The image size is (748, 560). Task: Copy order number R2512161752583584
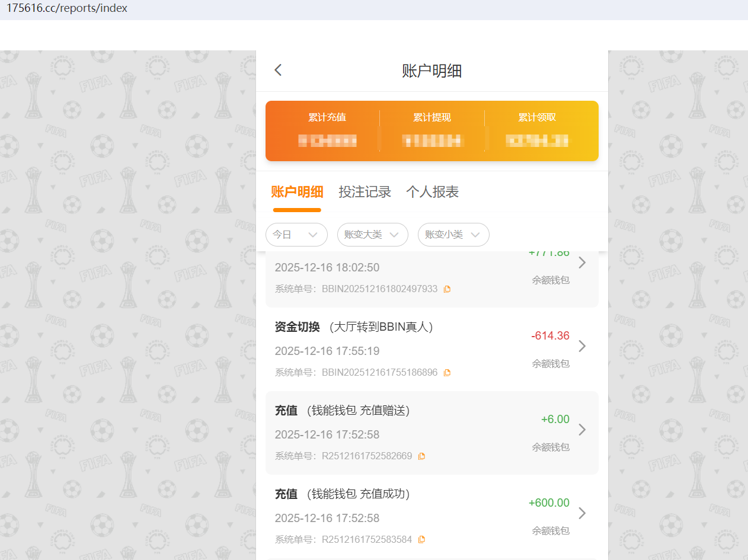(421, 539)
